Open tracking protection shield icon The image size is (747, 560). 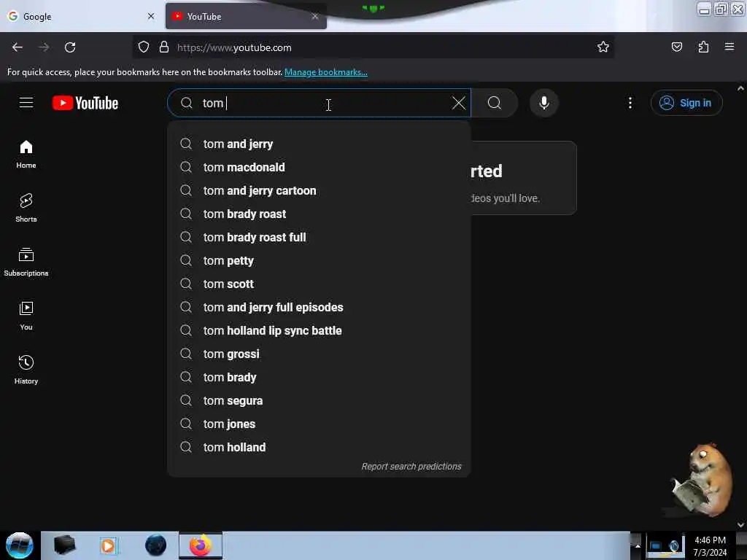coord(144,47)
